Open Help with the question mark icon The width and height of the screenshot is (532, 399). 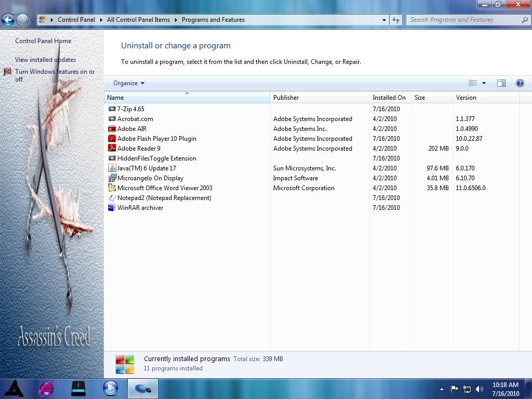(x=520, y=83)
